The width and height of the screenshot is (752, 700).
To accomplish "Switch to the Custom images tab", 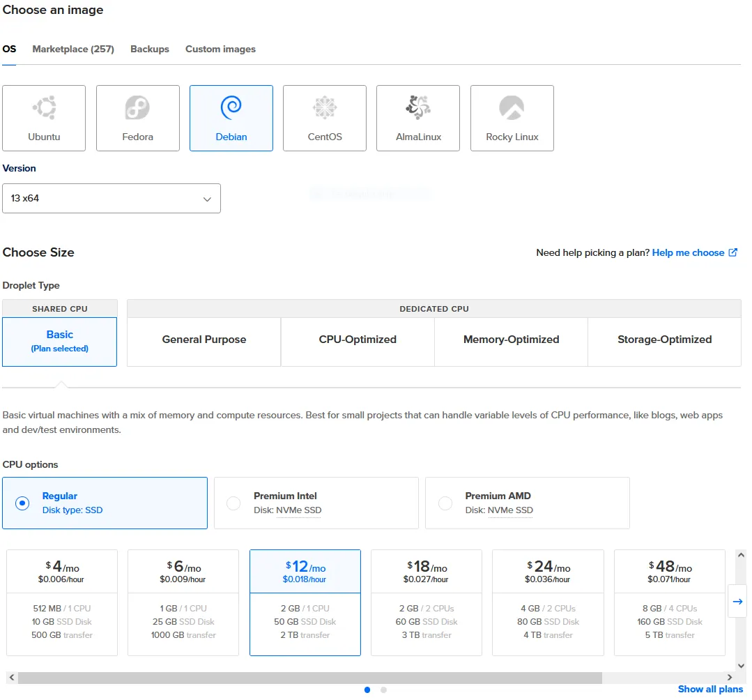I will click(221, 49).
